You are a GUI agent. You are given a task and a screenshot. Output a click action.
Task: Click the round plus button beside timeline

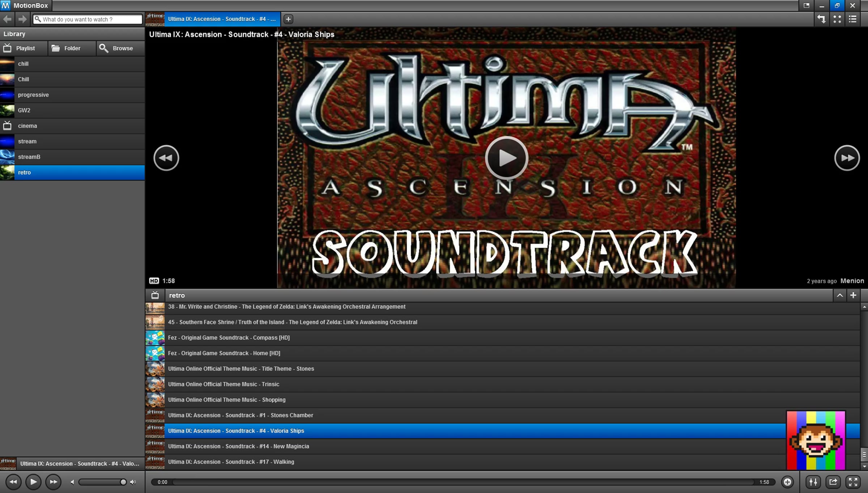787,482
